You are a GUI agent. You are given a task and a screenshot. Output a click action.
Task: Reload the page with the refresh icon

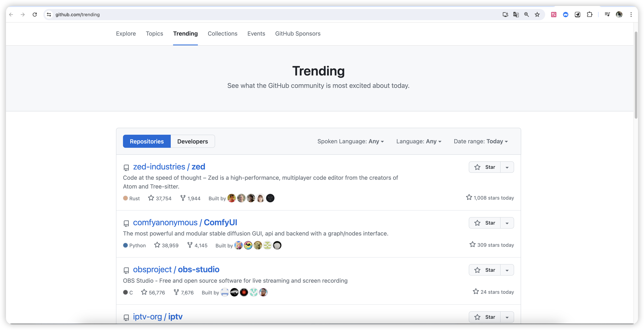pyautogui.click(x=35, y=15)
